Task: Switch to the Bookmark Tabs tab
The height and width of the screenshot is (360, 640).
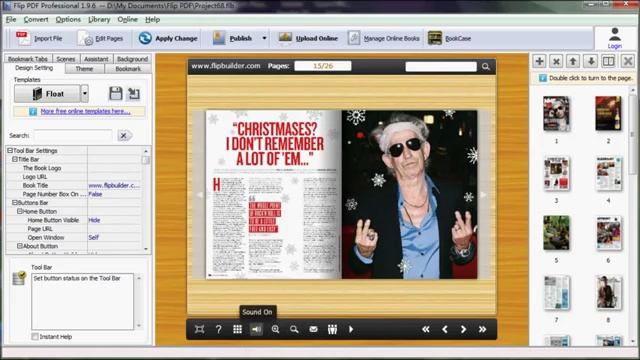Action: pyautogui.click(x=28, y=59)
